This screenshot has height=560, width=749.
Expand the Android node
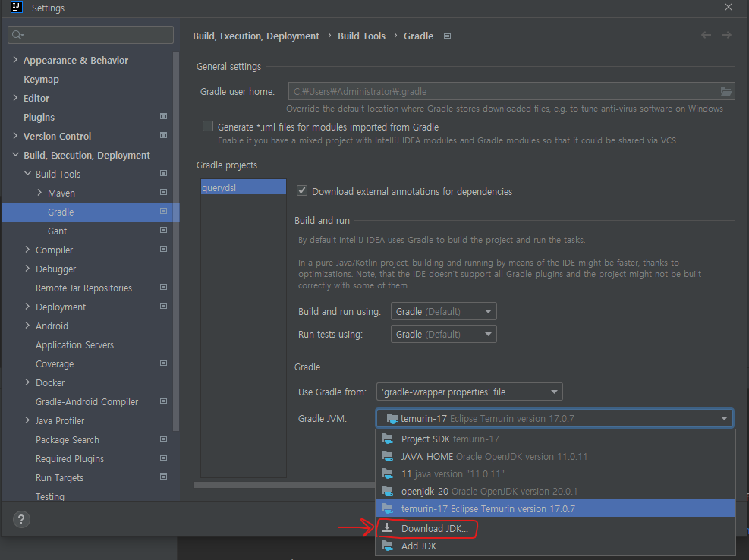[x=27, y=325]
